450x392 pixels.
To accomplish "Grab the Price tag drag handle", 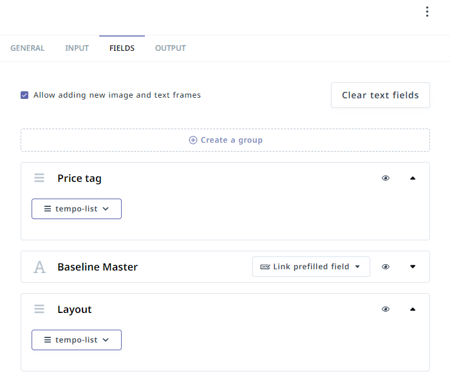I will (39, 178).
